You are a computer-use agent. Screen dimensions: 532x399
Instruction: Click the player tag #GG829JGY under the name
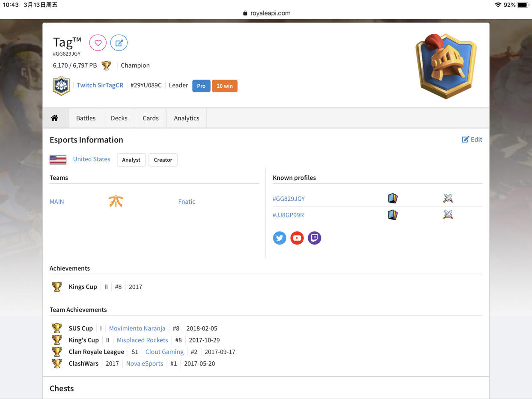click(x=67, y=54)
